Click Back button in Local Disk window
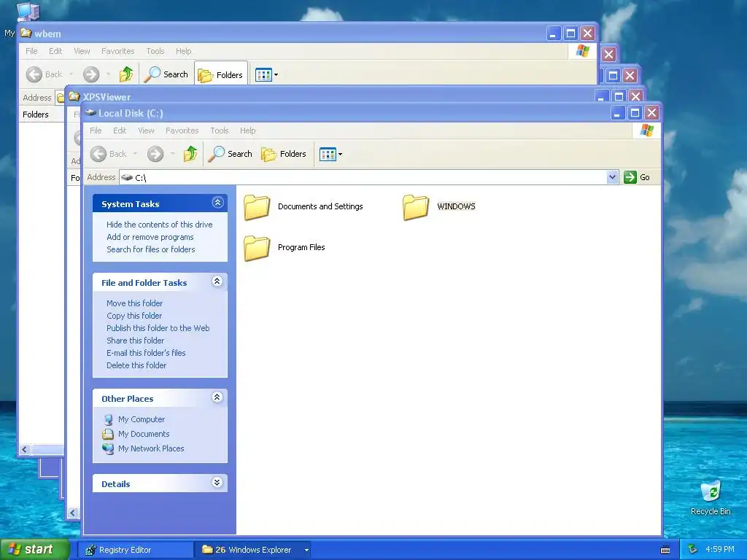The height and width of the screenshot is (560, 747). 109,154
